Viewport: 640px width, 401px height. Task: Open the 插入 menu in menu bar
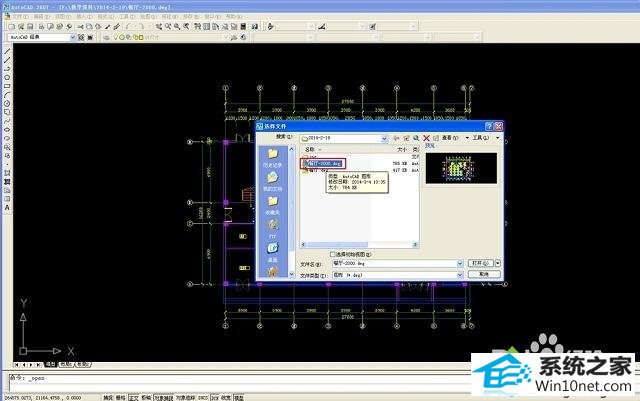pyautogui.click(x=84, y=16)
